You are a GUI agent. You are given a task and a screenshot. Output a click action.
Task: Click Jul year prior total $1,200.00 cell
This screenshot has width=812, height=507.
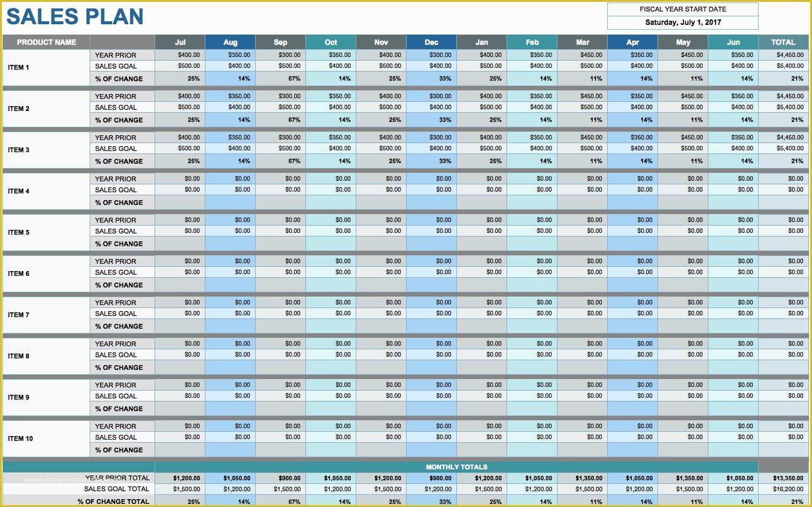click(180, 478)
